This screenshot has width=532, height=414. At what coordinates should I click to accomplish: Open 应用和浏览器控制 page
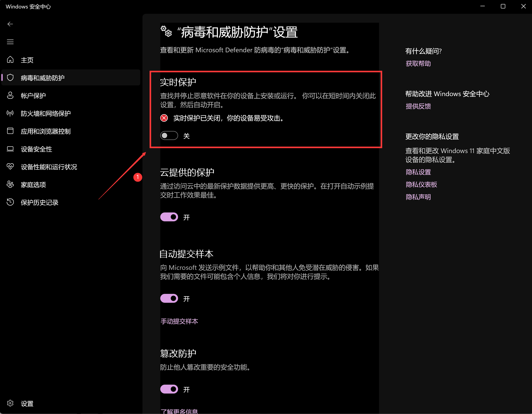click(46, 131)
